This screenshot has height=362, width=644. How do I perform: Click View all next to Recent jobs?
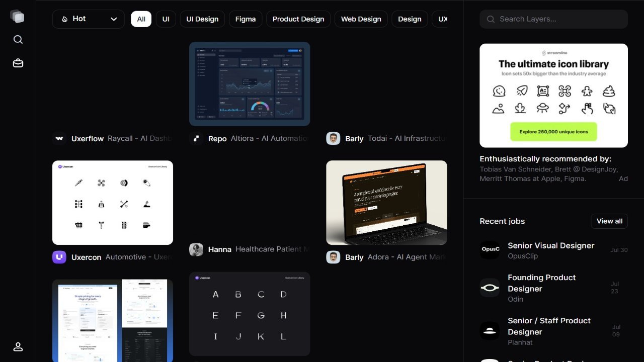[x=609, y=221]
